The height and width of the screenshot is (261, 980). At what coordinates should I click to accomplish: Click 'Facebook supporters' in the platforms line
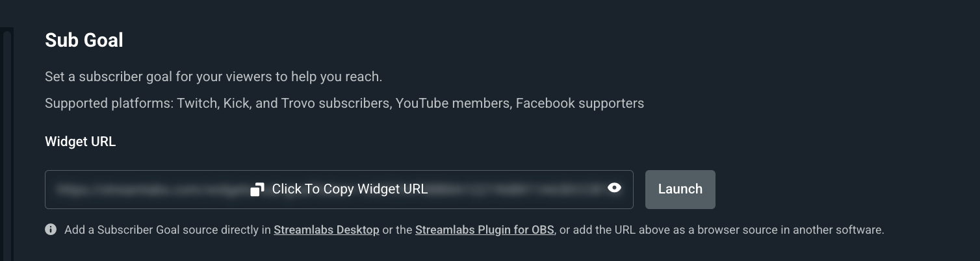(580, 103)
